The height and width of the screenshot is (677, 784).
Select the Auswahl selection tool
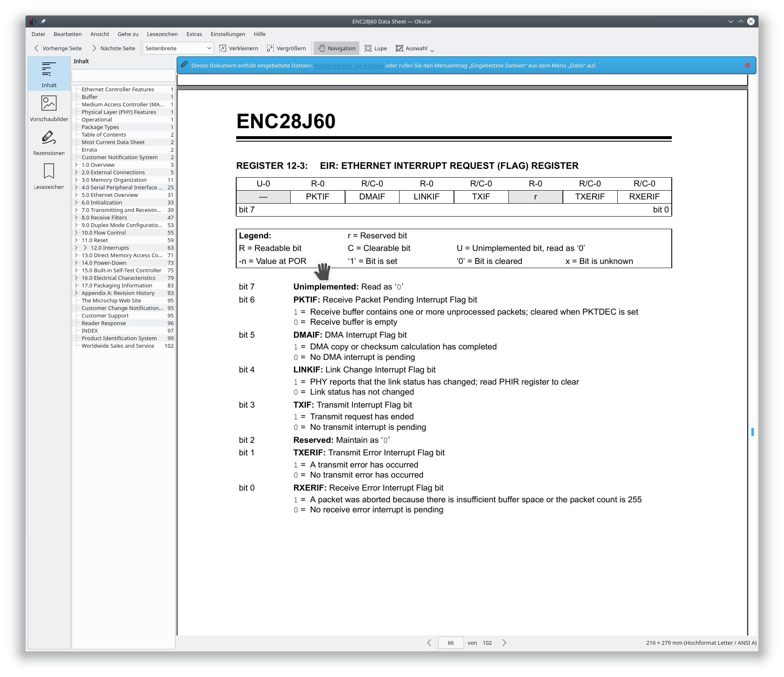pos(412,48)
